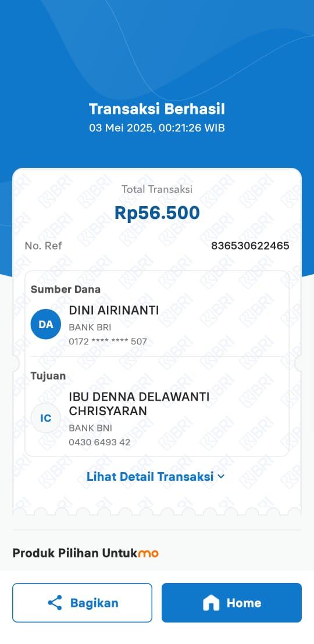The width and height of the screenshot is (314, 644).
Task: Click the Transaksi Berhasil heading
Action: pos(157,109)
